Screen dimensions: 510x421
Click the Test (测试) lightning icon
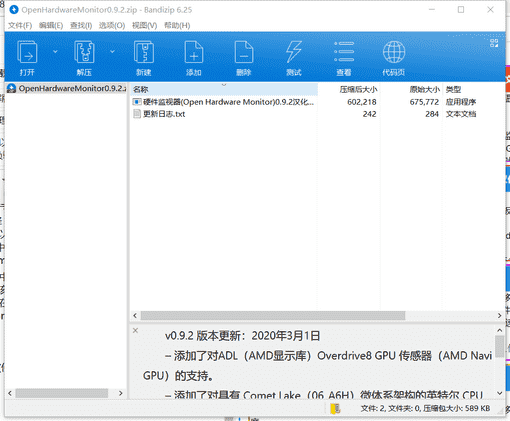tap(294, 52)
